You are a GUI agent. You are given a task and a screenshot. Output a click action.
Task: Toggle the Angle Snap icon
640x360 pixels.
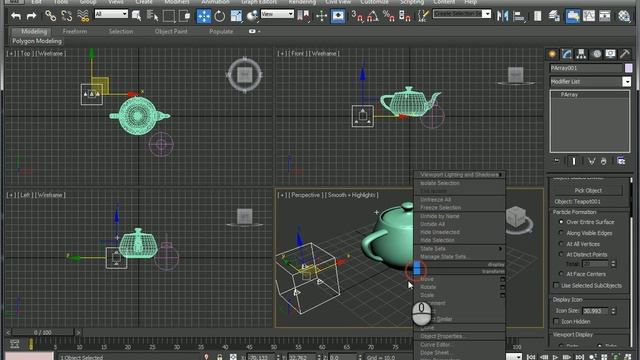coord(373,16)
